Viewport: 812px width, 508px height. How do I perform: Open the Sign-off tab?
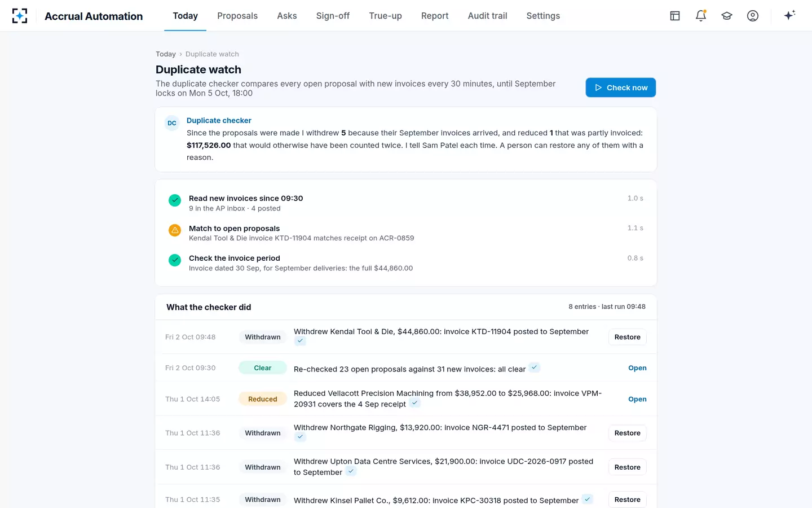(333, 16)
